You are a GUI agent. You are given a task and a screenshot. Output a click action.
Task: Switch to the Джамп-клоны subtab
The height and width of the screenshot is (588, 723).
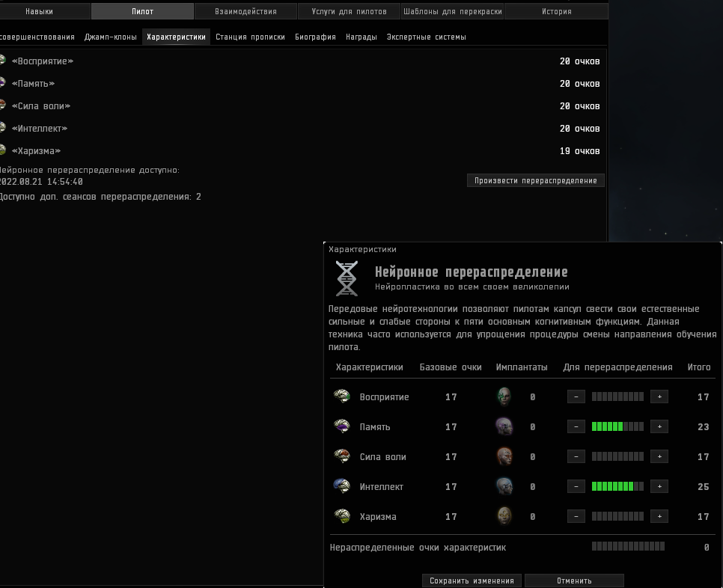[x=111, y=37]
